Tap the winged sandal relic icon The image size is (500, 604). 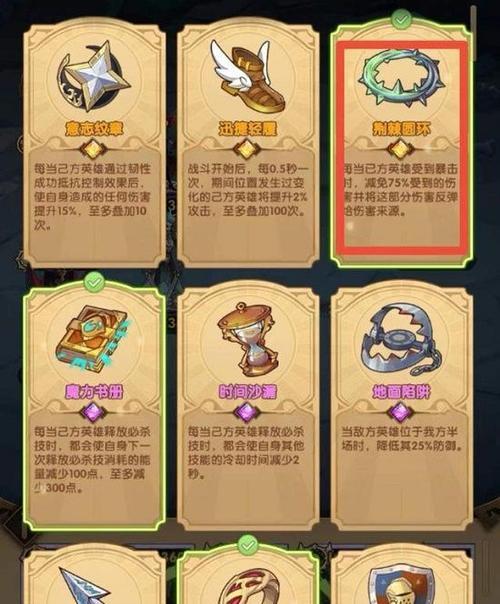point(247,77)
